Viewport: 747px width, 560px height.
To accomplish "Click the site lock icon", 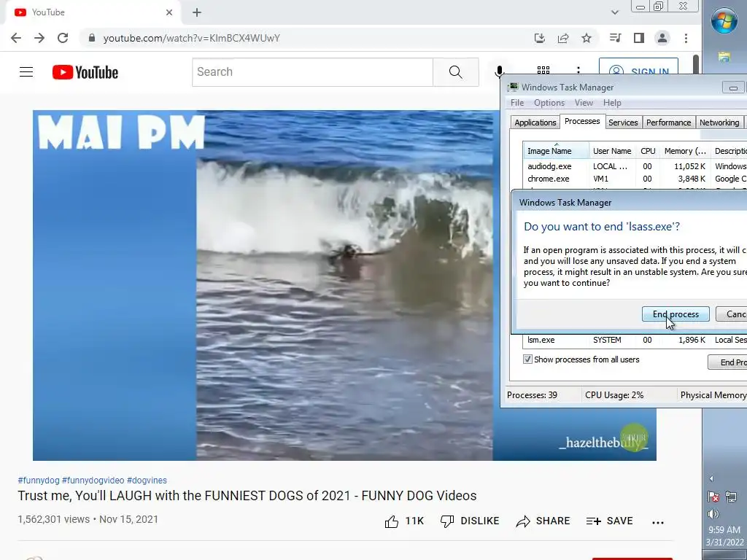I will point(92,38).
